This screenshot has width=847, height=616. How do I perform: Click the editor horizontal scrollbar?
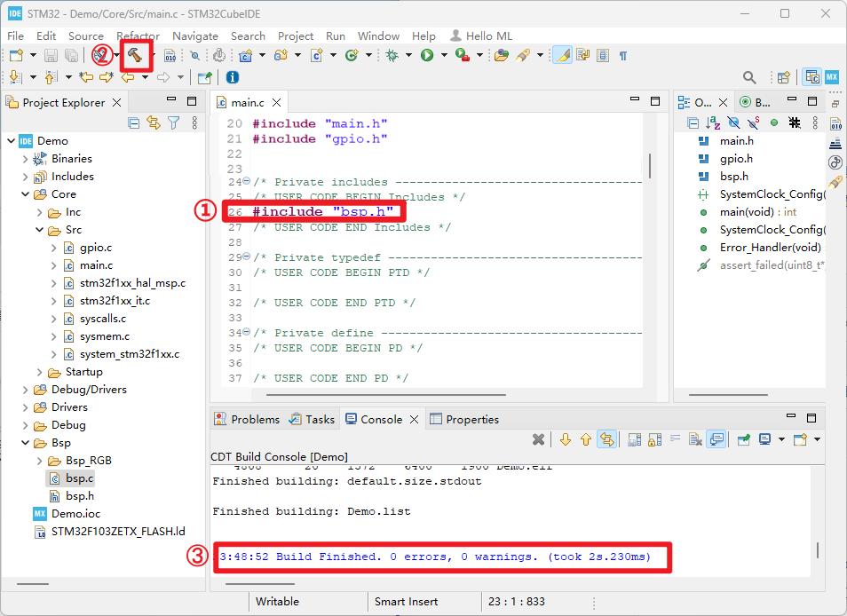click(x=385, y=395)
